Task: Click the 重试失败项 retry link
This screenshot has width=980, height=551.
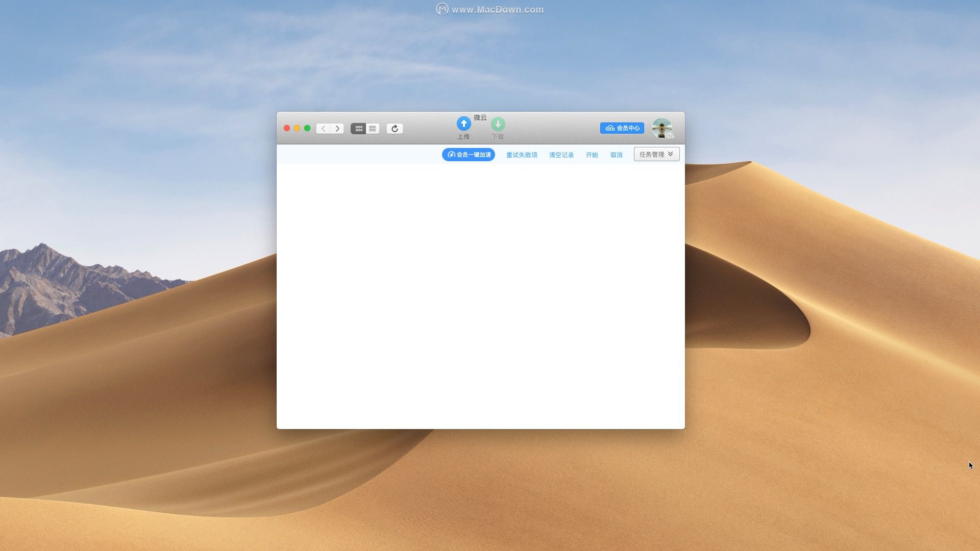Action: pos(521,155)
